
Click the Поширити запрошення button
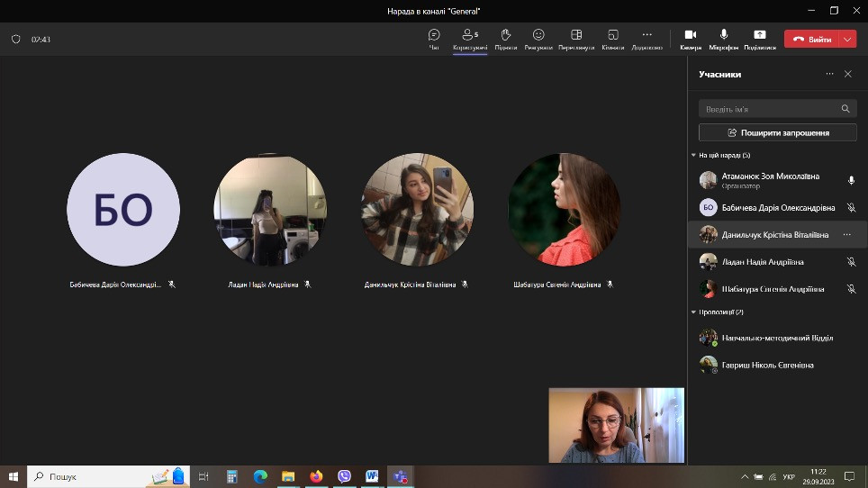tap(777, 132)
